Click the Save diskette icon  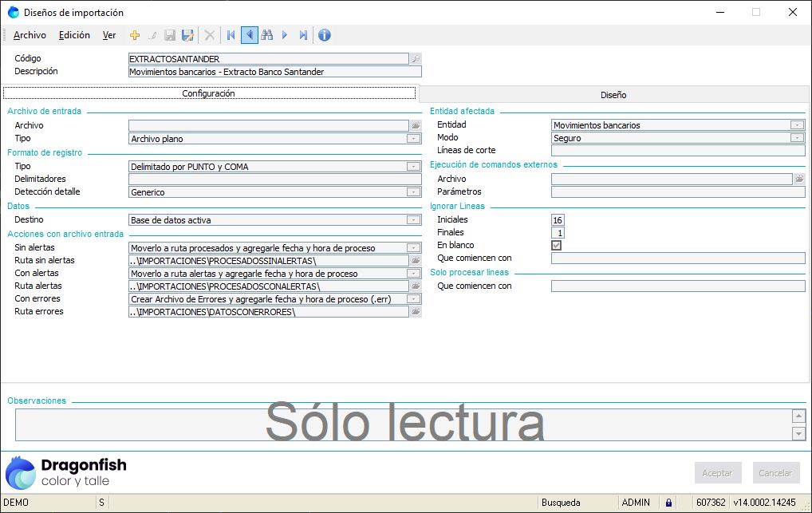169,35
